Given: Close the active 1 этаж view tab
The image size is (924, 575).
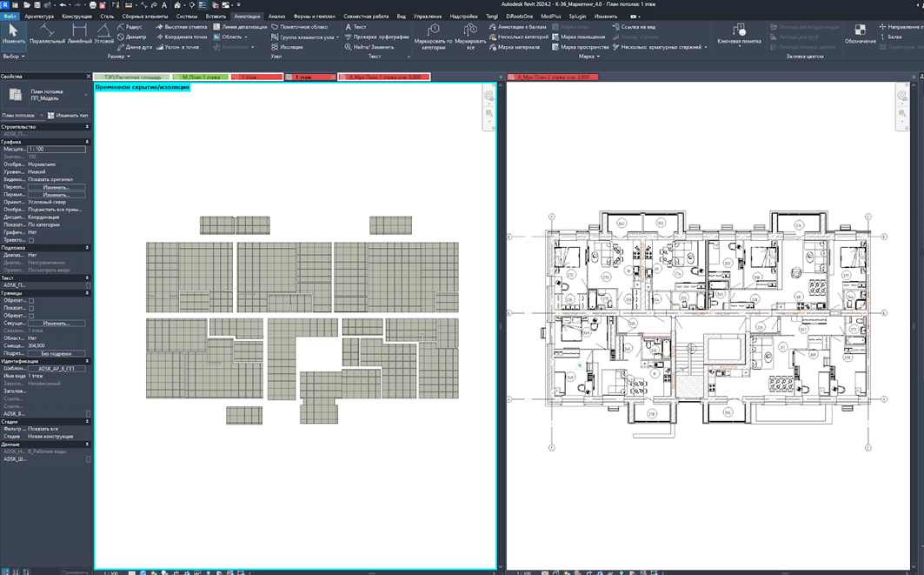Looking at the screenshot, I should coord(333,77).
